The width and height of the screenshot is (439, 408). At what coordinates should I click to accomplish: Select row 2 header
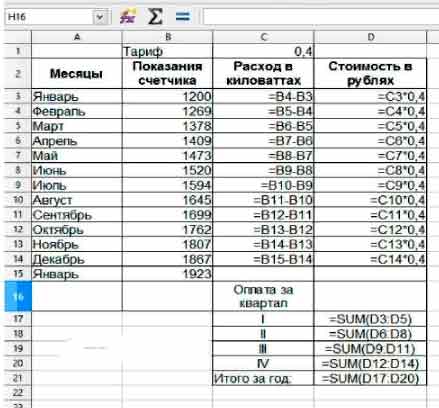(18, 74)
